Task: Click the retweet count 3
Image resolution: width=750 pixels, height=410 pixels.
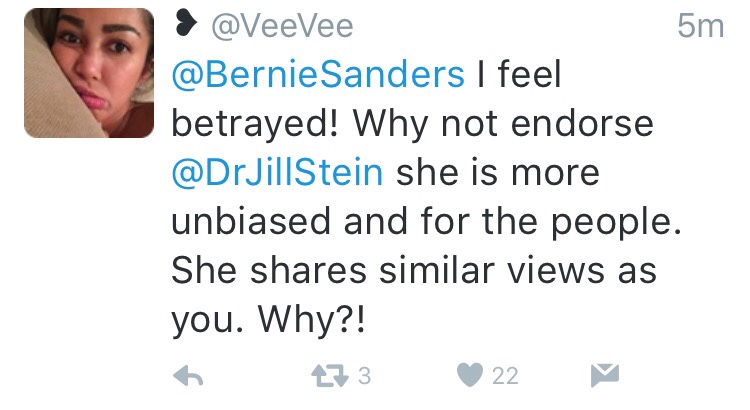Action: click(364, 376)
